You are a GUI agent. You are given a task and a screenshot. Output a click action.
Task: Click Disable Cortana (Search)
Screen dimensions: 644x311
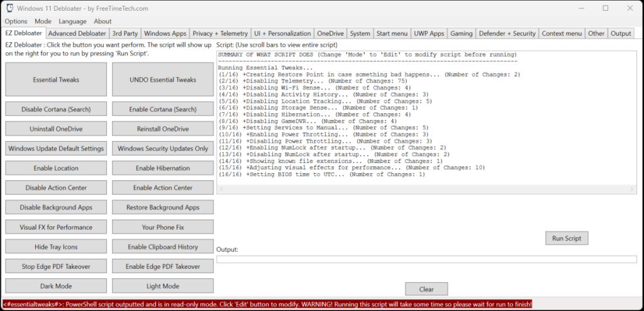tap(56, 109)
